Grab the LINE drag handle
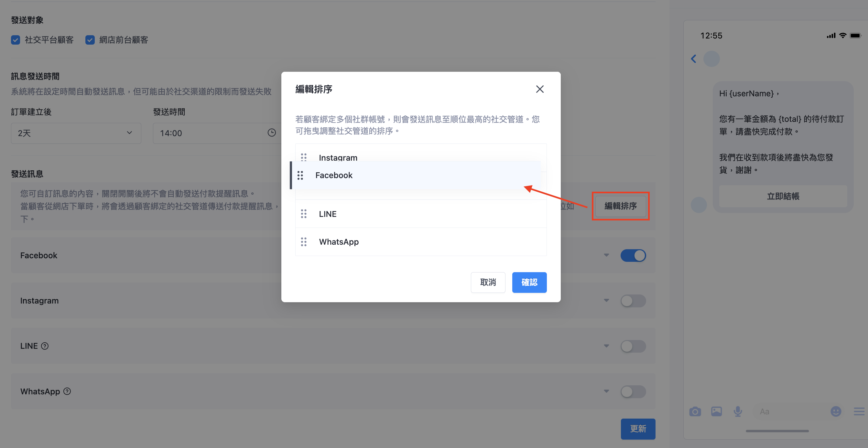 coord(304,214)
